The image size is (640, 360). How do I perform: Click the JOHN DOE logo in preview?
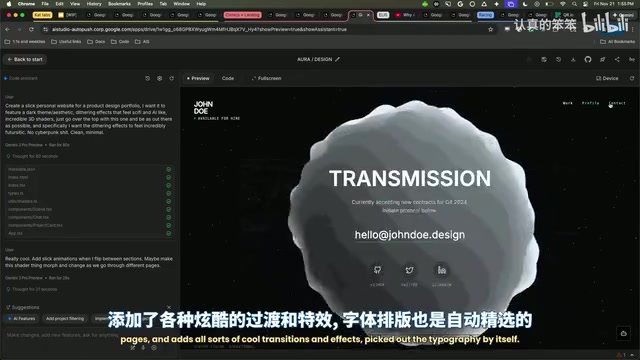[203, 108]
